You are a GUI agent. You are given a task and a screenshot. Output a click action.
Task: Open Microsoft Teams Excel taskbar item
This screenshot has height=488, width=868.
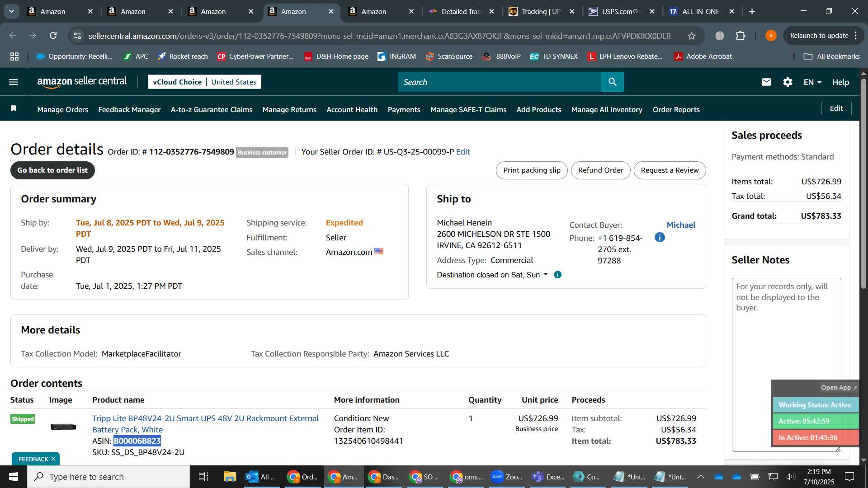point(548,477)
